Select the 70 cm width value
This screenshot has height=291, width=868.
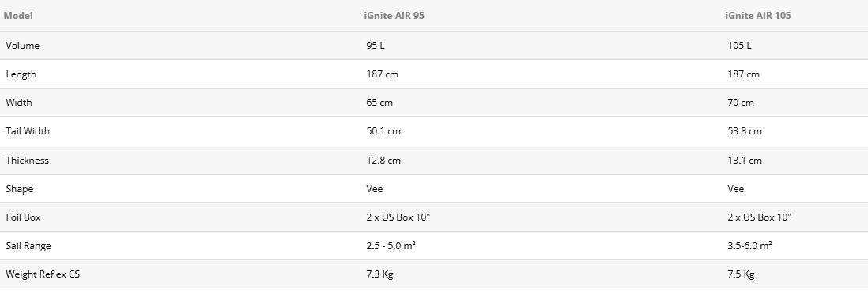741,102
